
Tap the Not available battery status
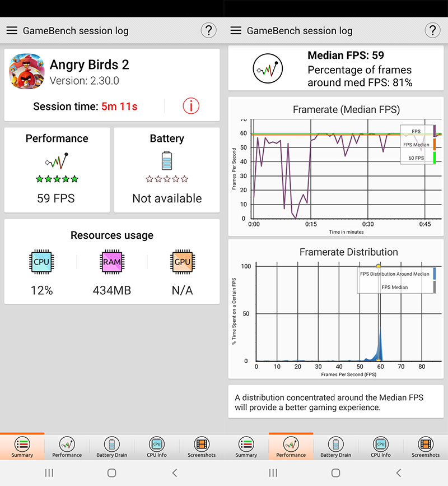coord(167,198)
